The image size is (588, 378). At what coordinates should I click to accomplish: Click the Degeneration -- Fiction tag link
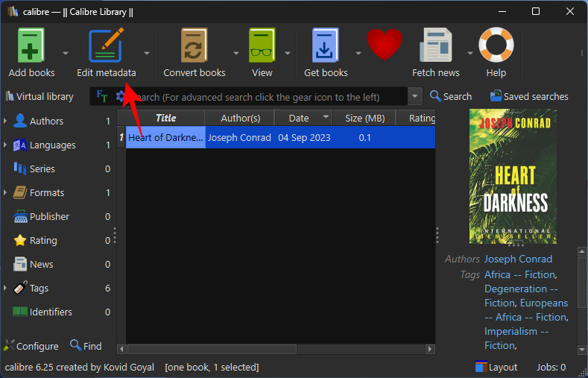(x=521, y=296)
